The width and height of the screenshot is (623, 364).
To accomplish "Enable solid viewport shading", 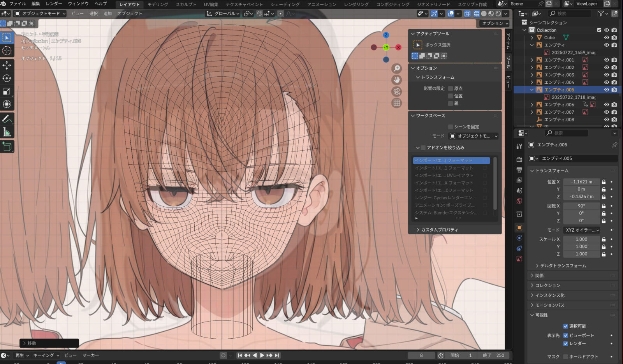I will [x=484, y=14].
